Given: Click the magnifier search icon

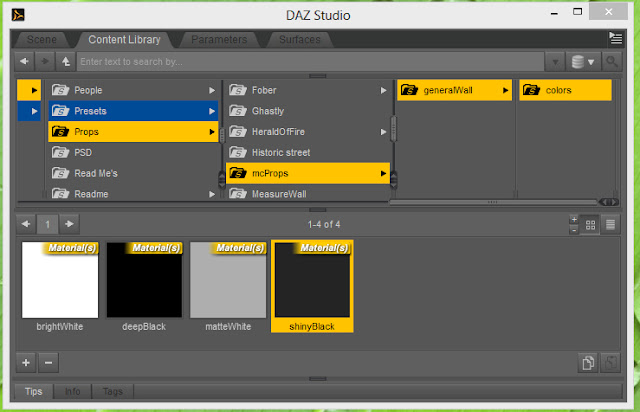Looking at the screenshot, I should (x=611, y=62).
